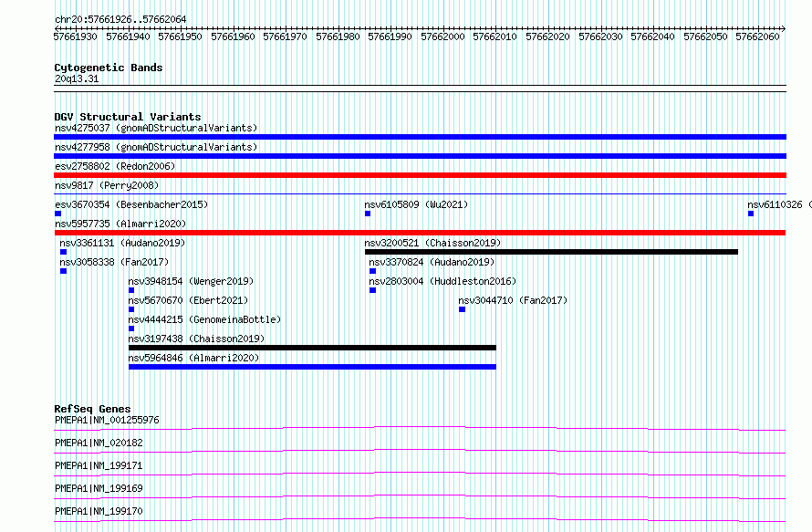This screenshot has height=532, width=812.
Task: Click the black bar under nsv3197438 (Chaisson2019)
Action: point(312,348)
